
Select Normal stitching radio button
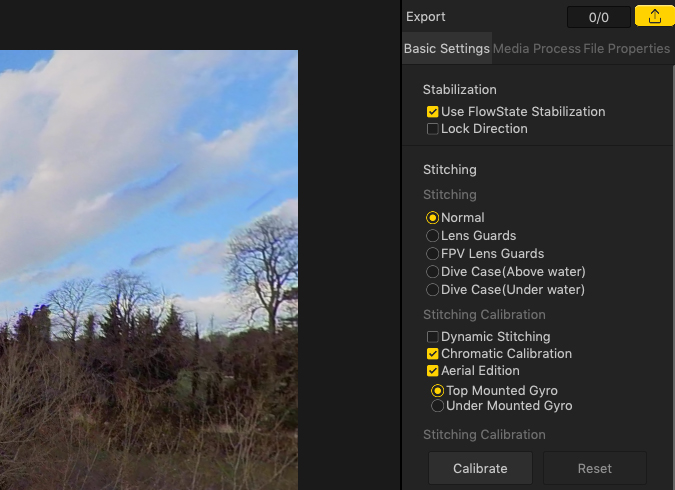432,218
